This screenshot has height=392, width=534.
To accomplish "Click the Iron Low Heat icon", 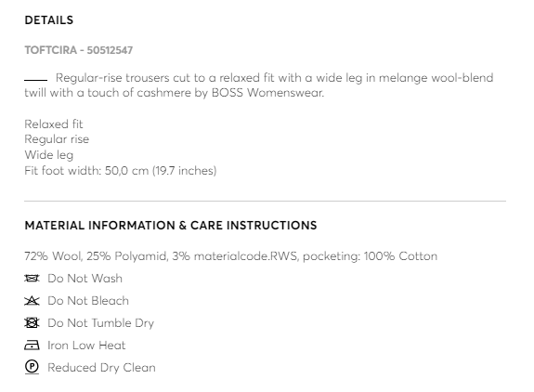I will pos(32,346).
